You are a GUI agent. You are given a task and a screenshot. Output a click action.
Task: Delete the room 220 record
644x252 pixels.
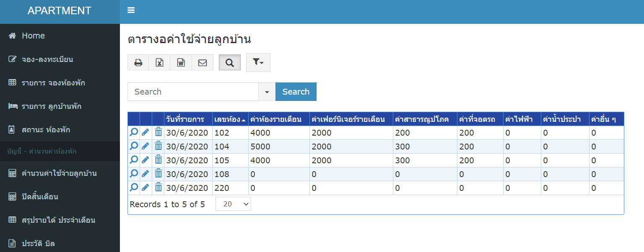pyautogui.click(x=158, y=188)
